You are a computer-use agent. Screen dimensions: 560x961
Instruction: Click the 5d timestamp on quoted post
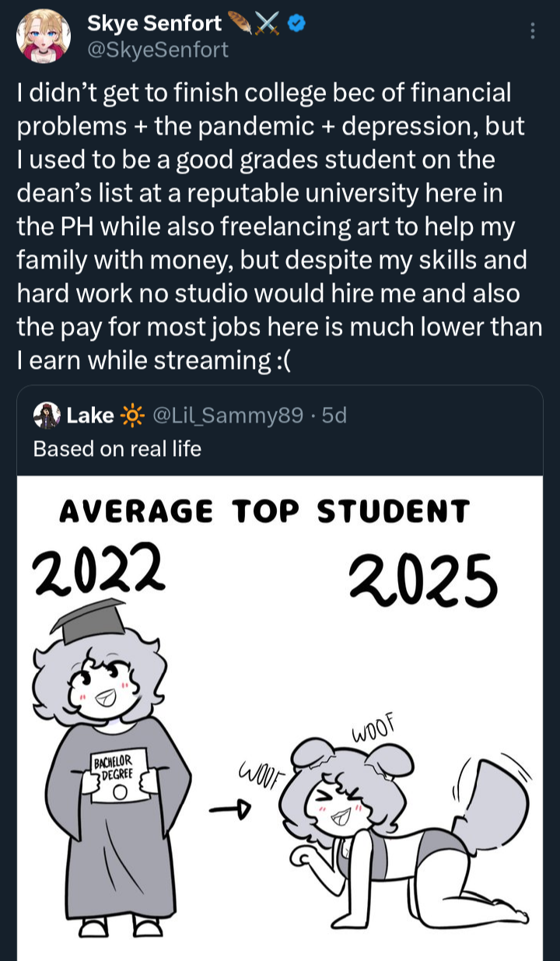(334, 416)
